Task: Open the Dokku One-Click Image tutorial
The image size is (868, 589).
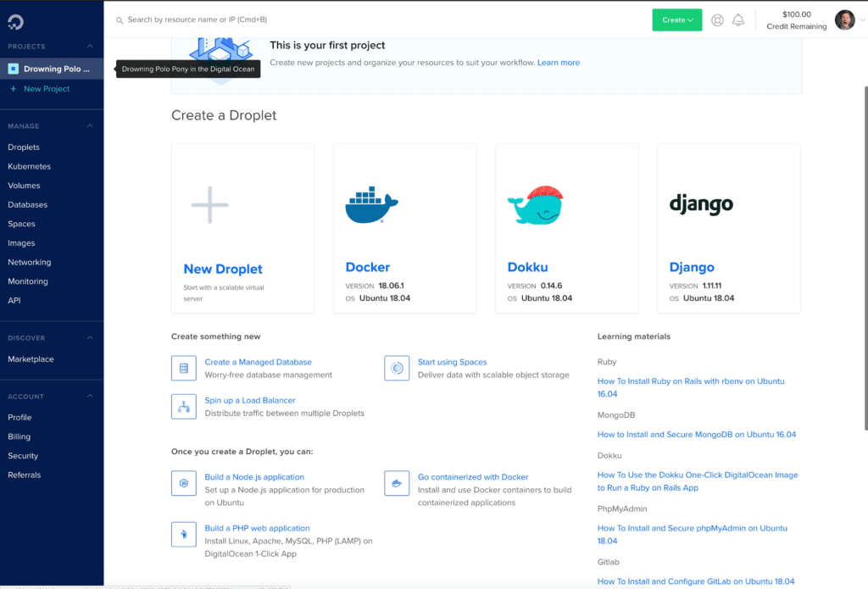Action: click(698, 481)
